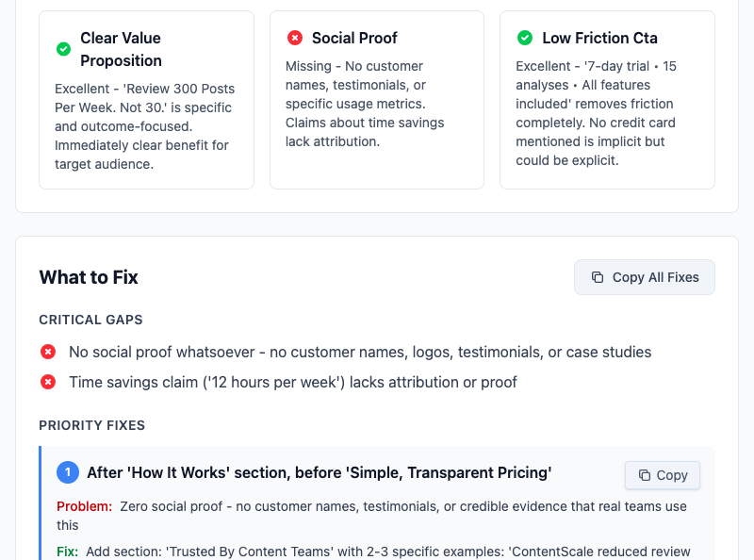The height and width of the screenshot is (560, 754).
Task: Click the green check icon beside Low Friction Cta
Action: (525, 38)
